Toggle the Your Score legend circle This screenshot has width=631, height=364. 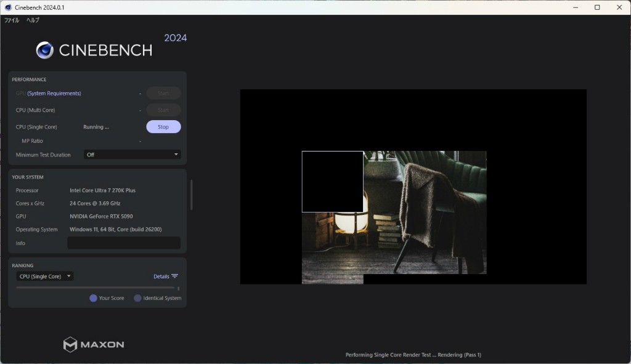click(93, 298)
